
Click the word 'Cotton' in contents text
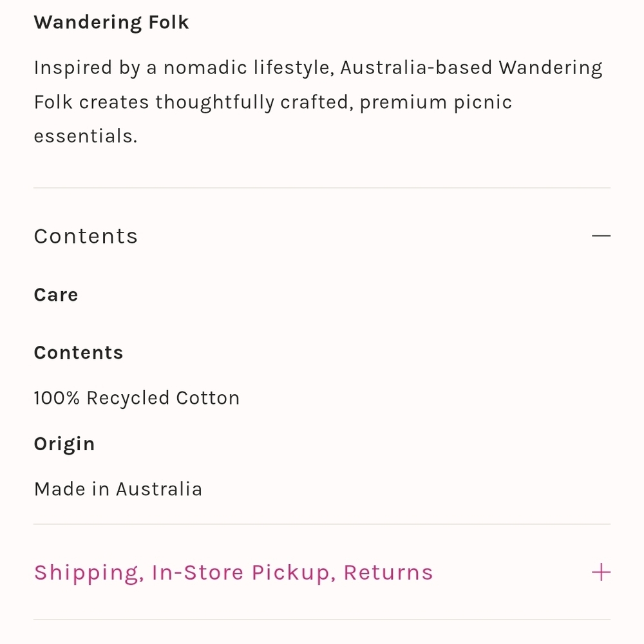(x=207, y=398)
